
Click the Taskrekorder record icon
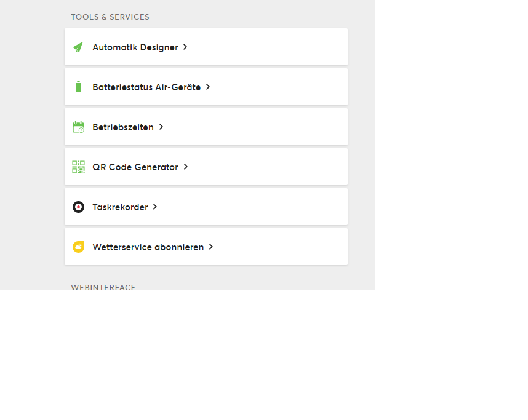pyautogui.click(x=78, y=207)
